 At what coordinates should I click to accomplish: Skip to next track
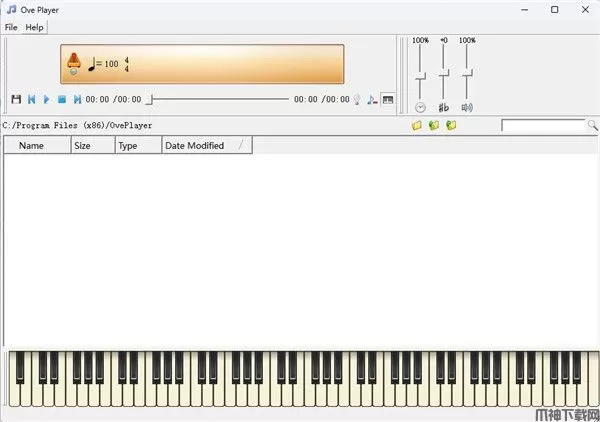[77, 99]
